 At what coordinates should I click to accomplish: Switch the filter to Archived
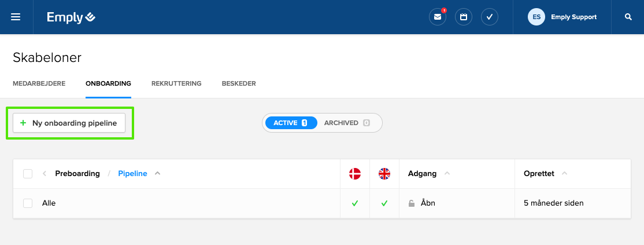346,123
